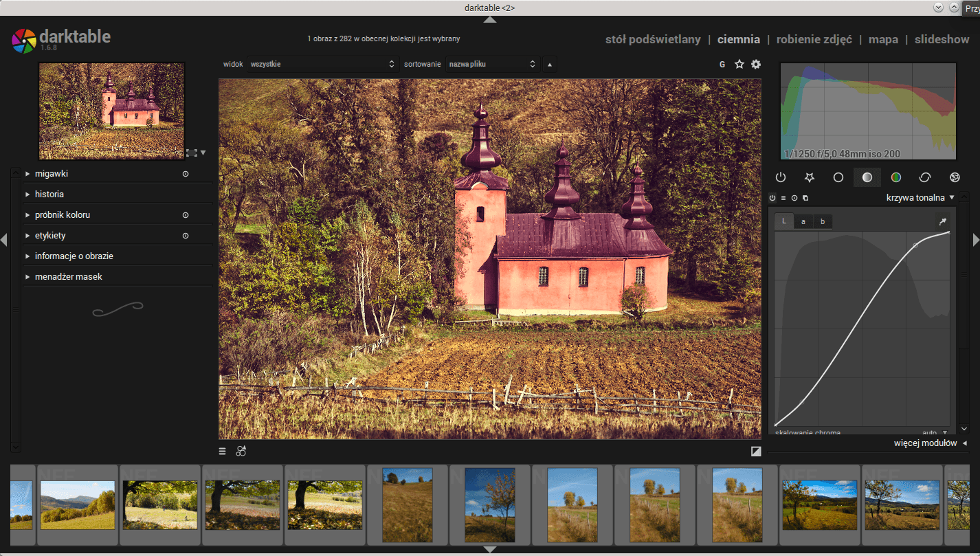Show the favourite modules group star
980x556 pixels.
(x=810, y=177)
